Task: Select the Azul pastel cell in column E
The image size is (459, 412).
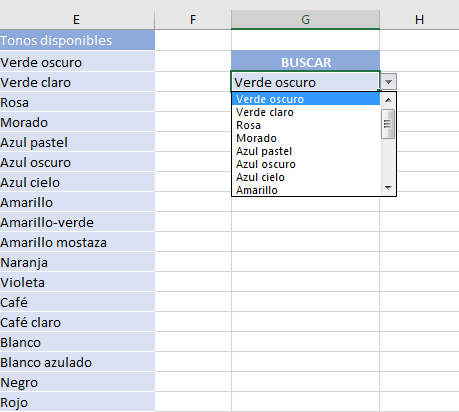Action: point(77,141)
